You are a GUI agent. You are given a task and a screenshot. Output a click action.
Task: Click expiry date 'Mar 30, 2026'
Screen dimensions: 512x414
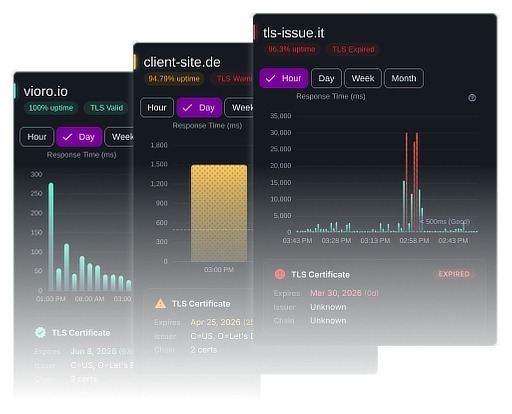tap(336, 293)
